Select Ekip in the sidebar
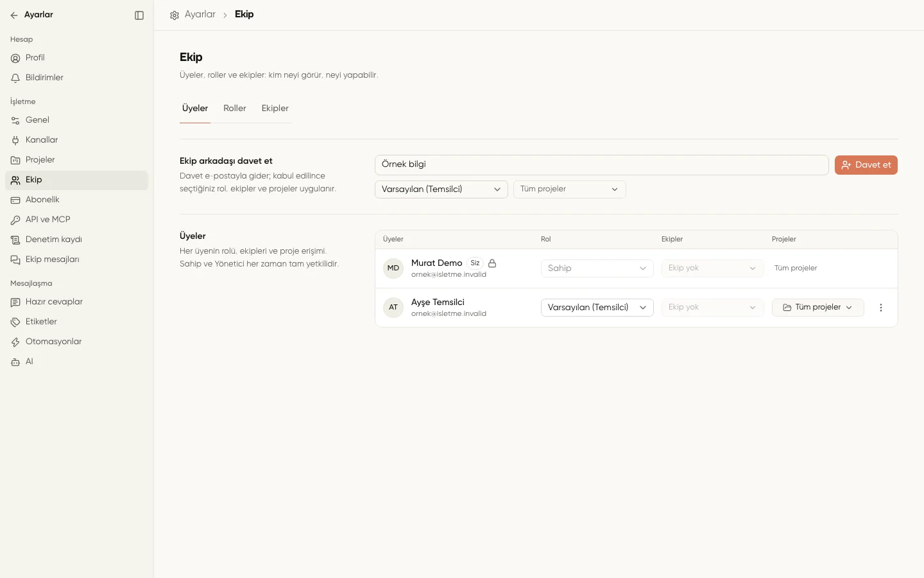The height and width of the screenshot is (578, 924). coord(76,180)
